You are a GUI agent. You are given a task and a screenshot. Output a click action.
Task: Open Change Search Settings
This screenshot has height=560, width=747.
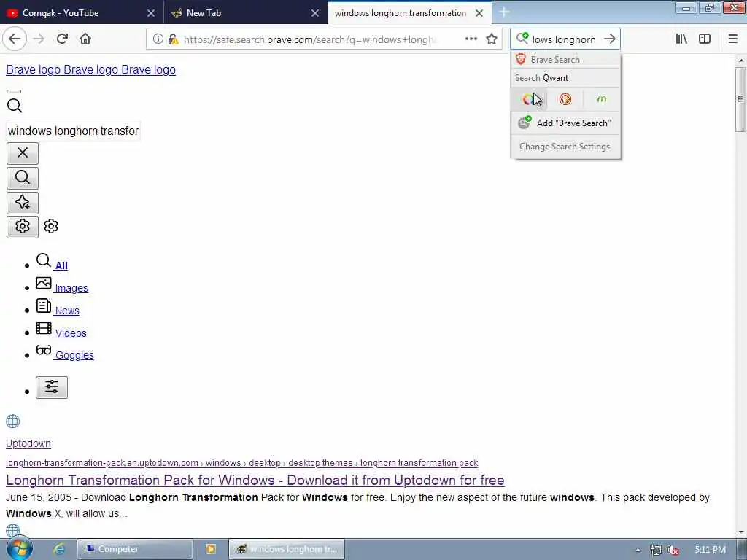pyautogui.click(x=565, y=146)
